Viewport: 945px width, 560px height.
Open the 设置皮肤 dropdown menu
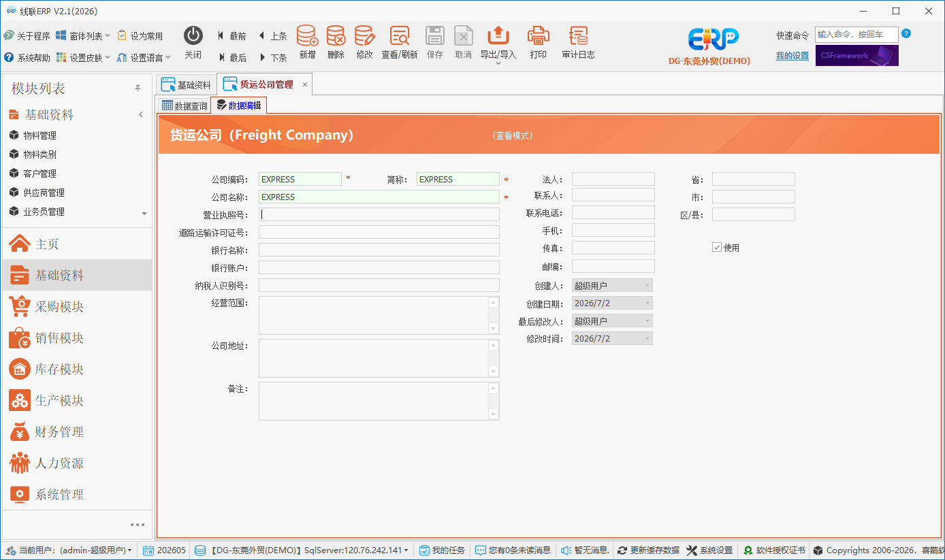[x=84, y=58]
